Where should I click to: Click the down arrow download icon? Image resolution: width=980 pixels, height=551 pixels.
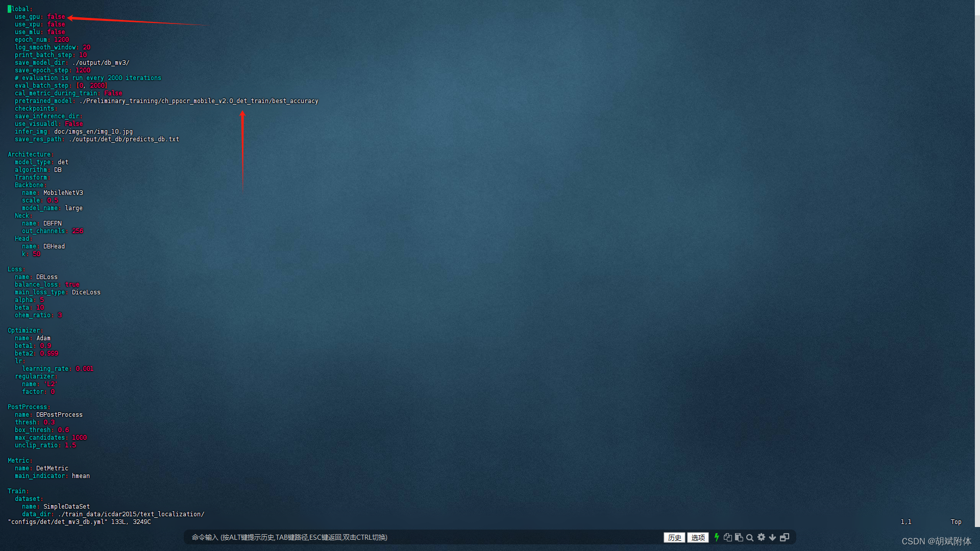[x=772, y=537]
